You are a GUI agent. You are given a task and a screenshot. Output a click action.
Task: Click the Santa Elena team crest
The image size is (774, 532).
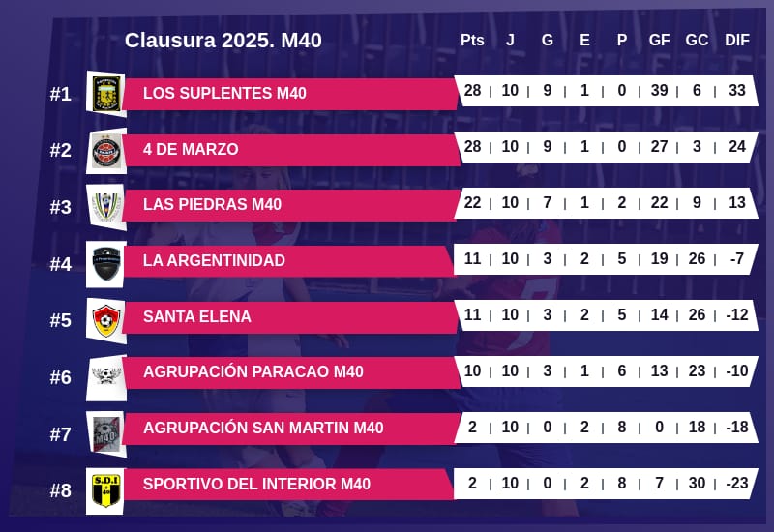[105, 318]
